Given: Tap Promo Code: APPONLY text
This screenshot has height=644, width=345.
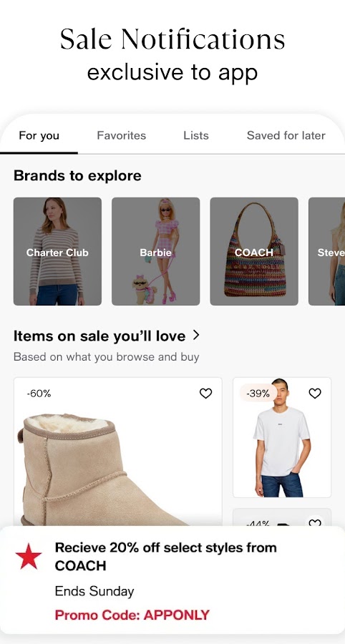Looking at the screenshot, I should 132,615.
